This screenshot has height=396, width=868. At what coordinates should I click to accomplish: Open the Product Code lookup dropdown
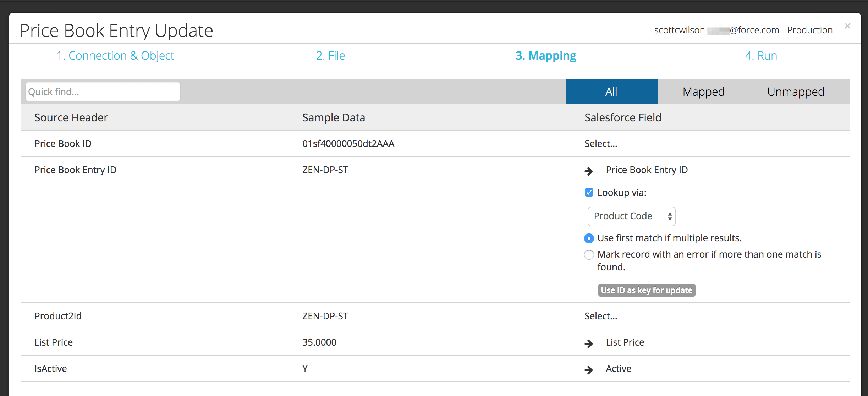pos(632,216)
